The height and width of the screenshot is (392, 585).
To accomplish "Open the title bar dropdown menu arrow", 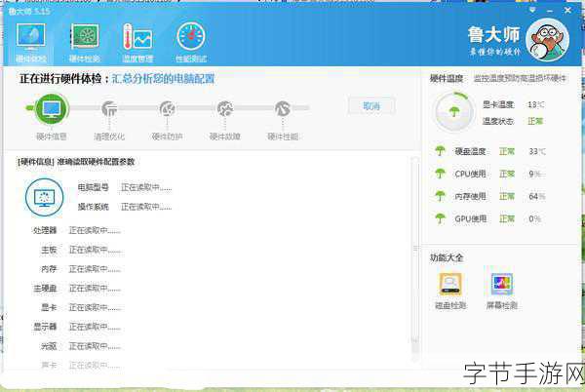I will pyautogui.click(x=532, y=10).
